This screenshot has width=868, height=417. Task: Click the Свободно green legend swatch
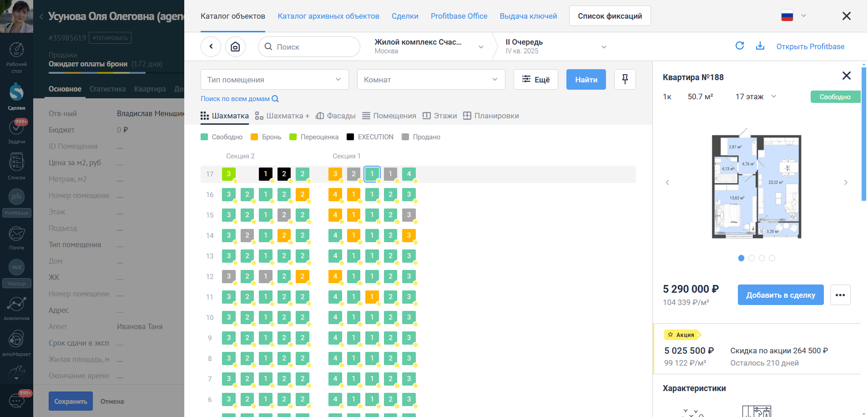click(204, 137)
